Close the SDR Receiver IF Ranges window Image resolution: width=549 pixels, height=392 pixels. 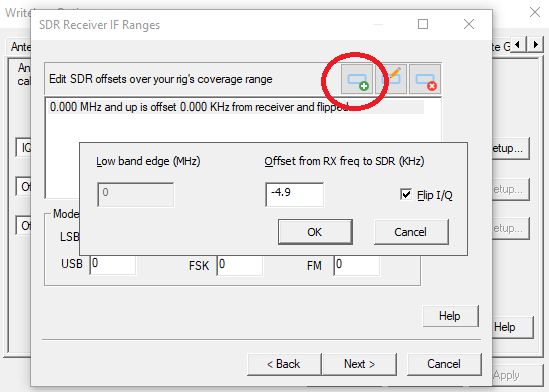469,24
